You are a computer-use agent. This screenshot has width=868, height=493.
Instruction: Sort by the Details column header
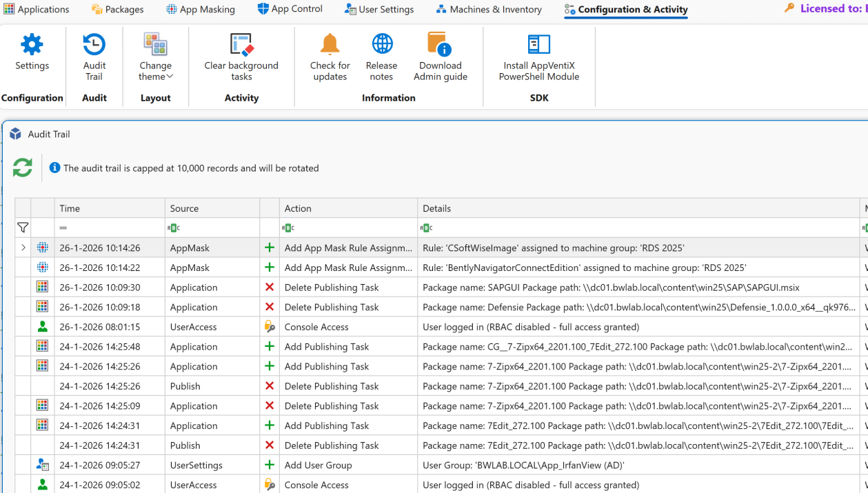638,208
